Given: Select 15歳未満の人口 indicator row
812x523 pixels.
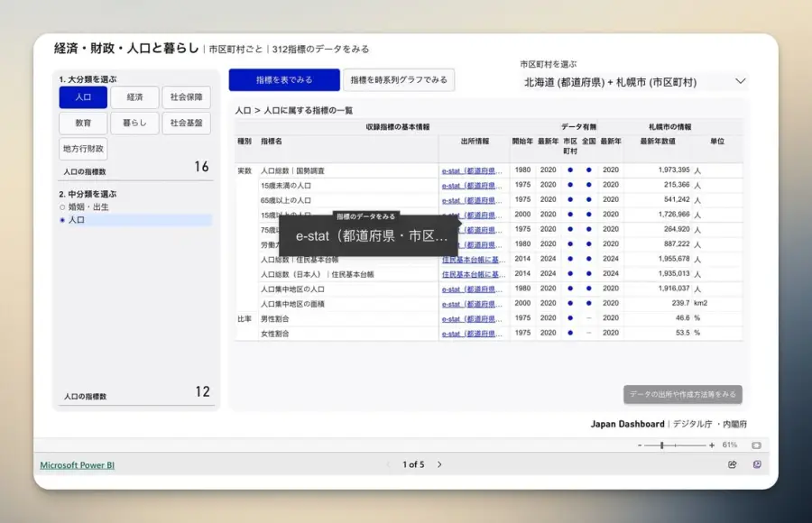Looking at the screenshot, I should [286, 186].
